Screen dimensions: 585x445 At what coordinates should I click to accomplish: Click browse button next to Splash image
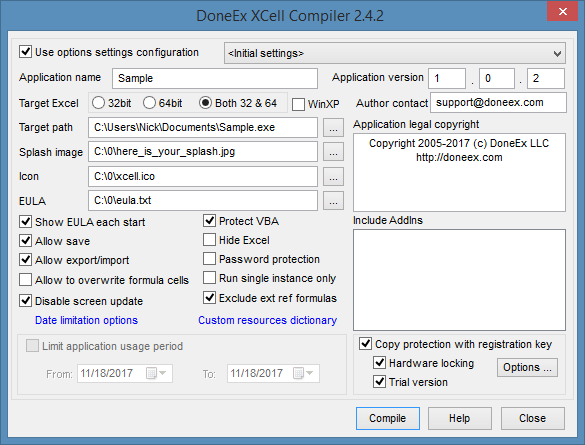(x=333, y=152)
